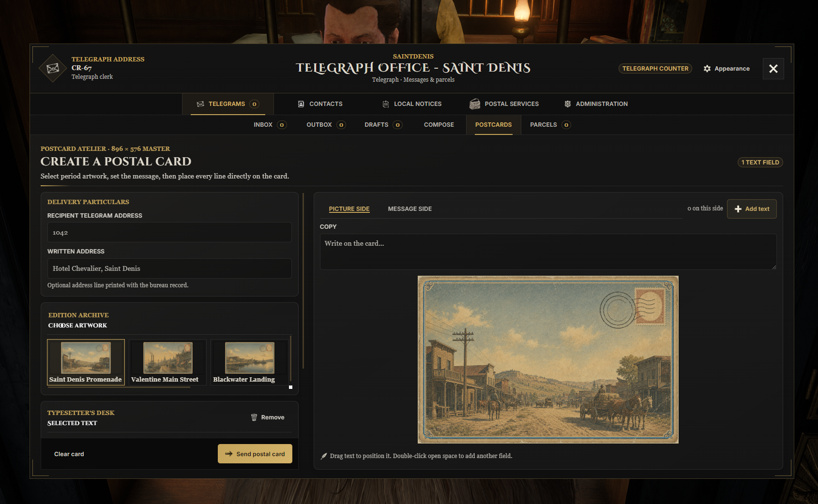Click the Local Notices clipboard icon
This screenshot has width=818, height=504.
[386, 104]
